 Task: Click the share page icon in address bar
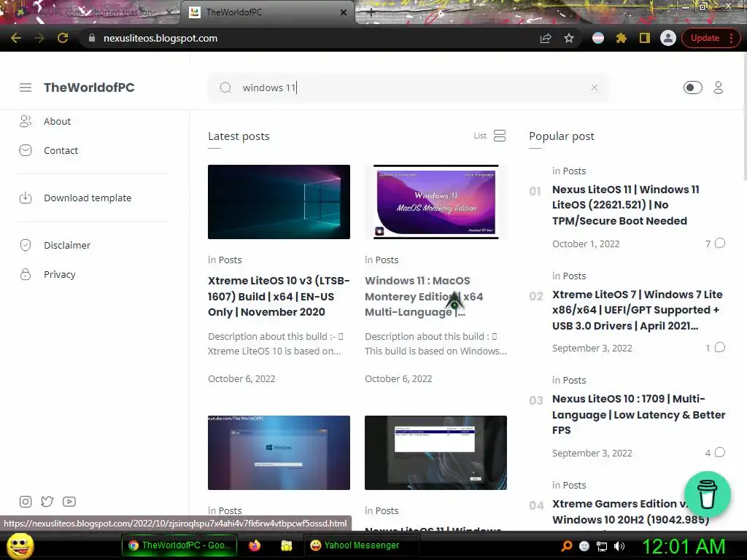tap(546, 38)
